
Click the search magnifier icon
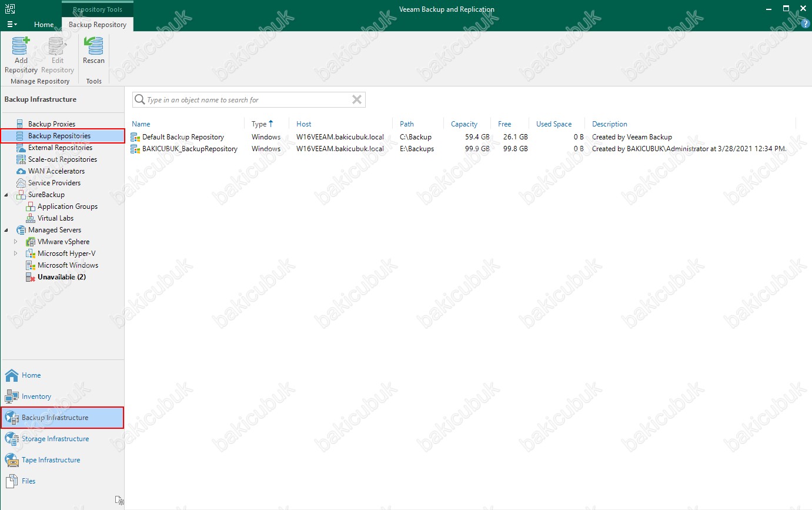(139, 99)
